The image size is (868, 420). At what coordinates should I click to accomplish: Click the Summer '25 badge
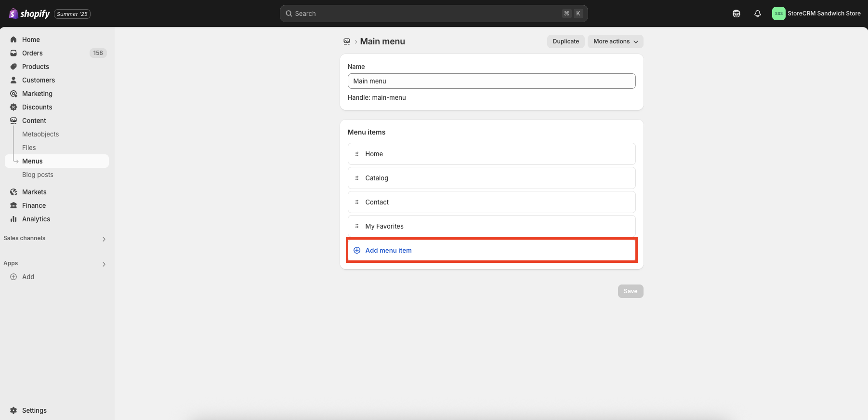[x=72, y=14]
